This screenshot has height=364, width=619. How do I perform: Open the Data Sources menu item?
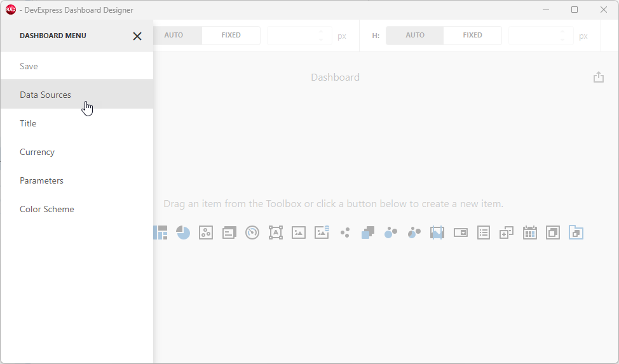(x=77, y=95)
